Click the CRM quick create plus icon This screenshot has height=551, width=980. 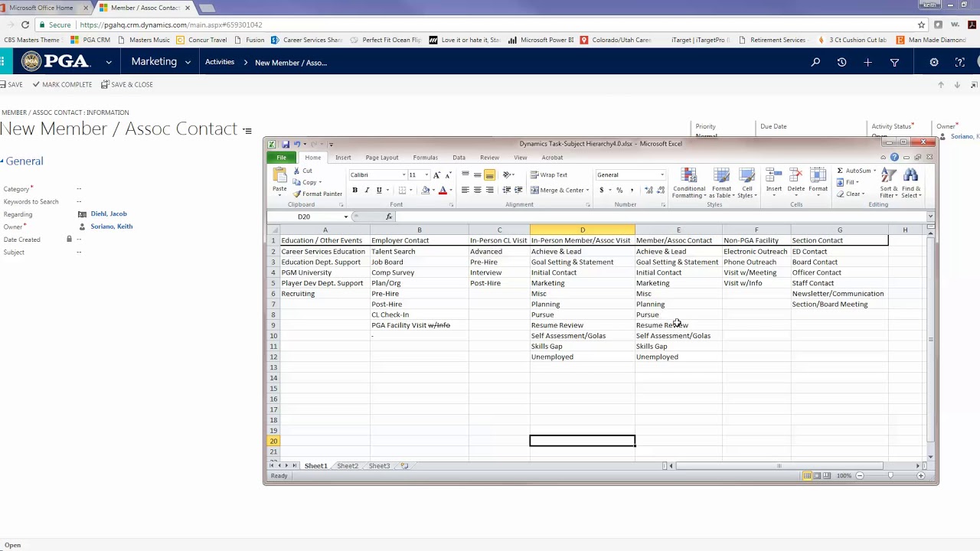pyautogui.click(x=867, y=62)
